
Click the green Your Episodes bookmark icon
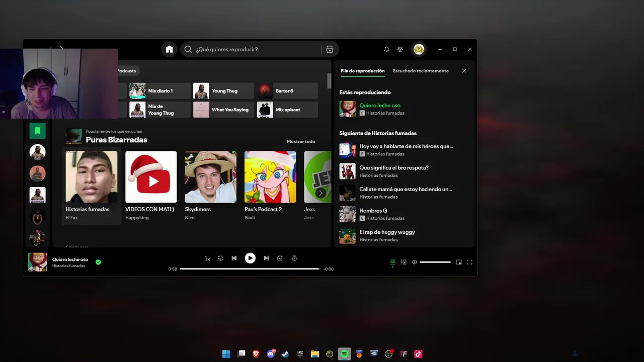(x=38, y=131)
